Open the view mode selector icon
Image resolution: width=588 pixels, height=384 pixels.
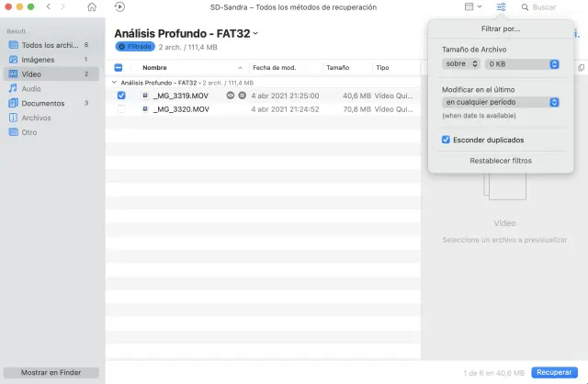[x=472, y=7]
